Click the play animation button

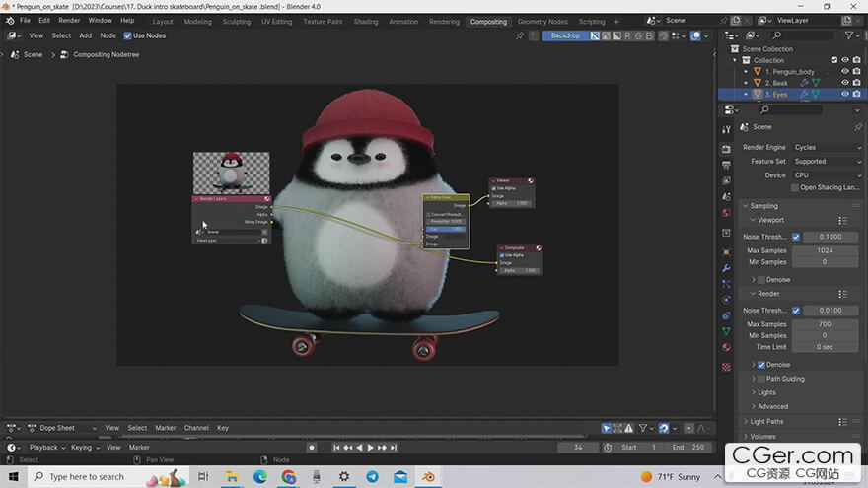tap(370, 448)
